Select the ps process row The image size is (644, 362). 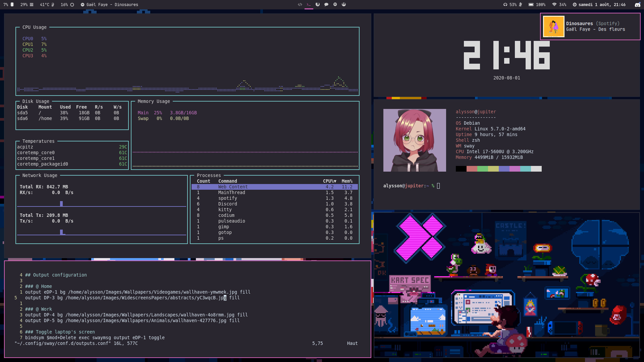tap(275, 238)
